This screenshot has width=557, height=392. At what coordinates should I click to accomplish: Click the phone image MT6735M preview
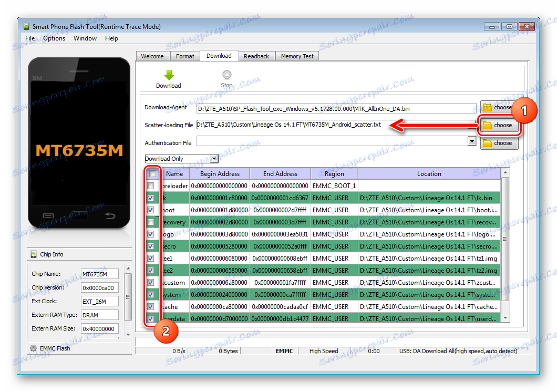pos(79,143)
